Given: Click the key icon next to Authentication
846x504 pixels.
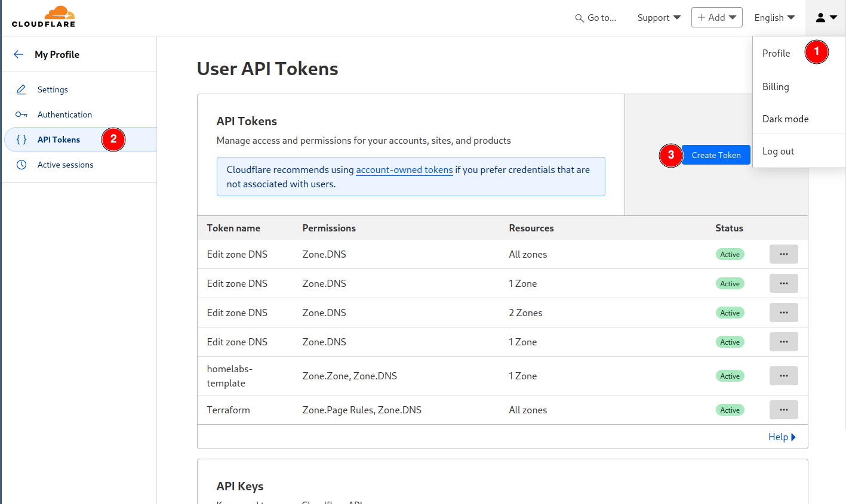Looking at the screenshot, I should (x=21, y=115).
